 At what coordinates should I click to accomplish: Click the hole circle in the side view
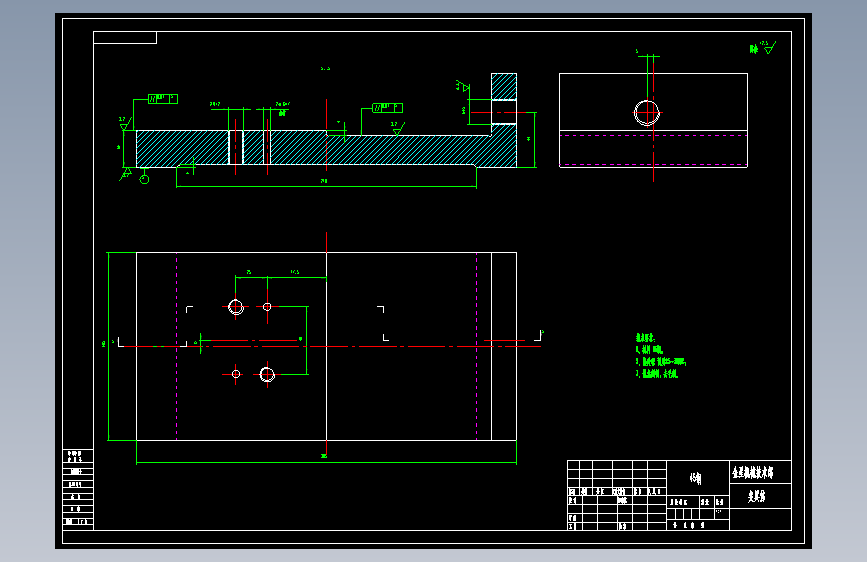coord(647,113)
